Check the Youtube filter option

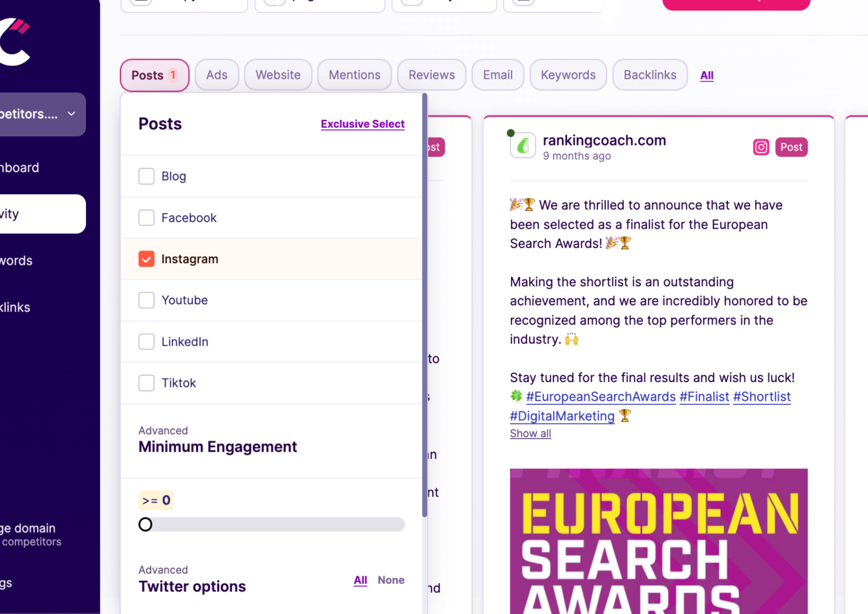(146, 300)
